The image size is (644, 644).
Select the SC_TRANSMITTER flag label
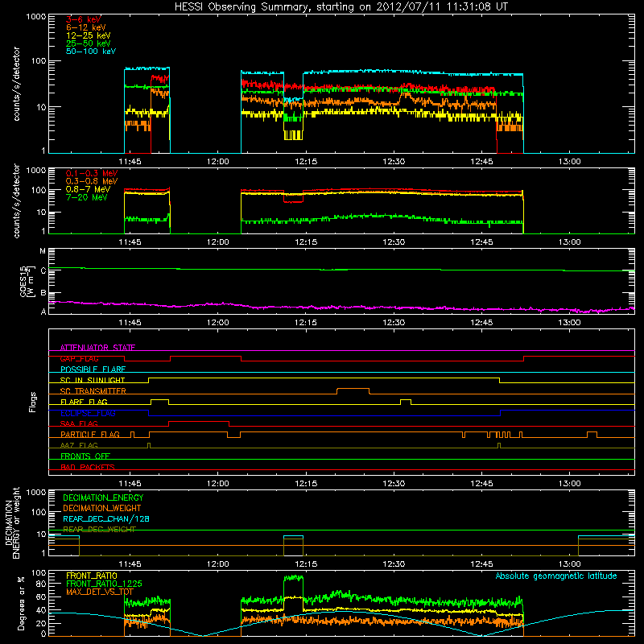93,390
